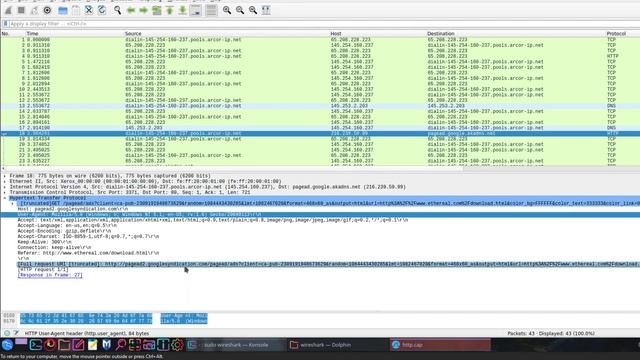Viewport: 640px width, 360px height.
Task: Switch to wireshark Dolphin window
Action: pyautogui.click(x=338, y=345)
